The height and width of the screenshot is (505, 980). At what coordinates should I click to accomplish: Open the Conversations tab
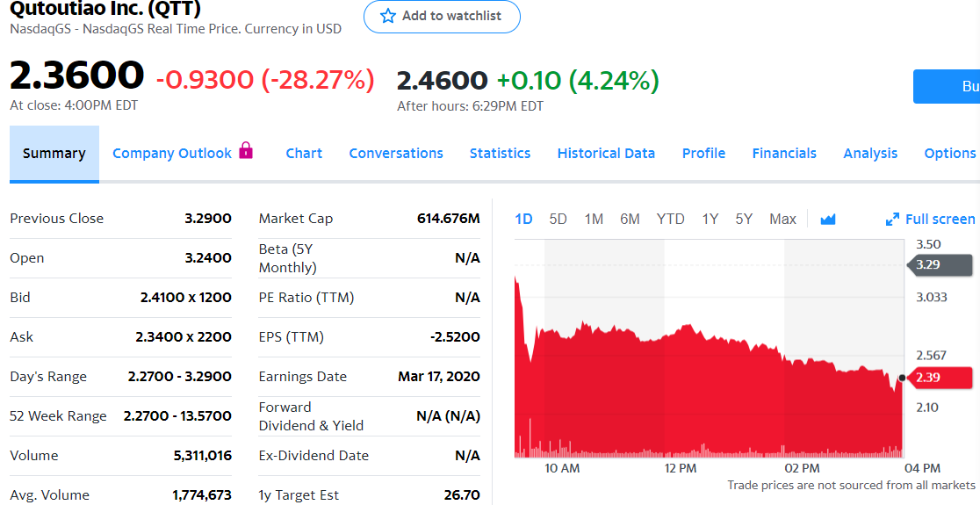click(396, 153)
